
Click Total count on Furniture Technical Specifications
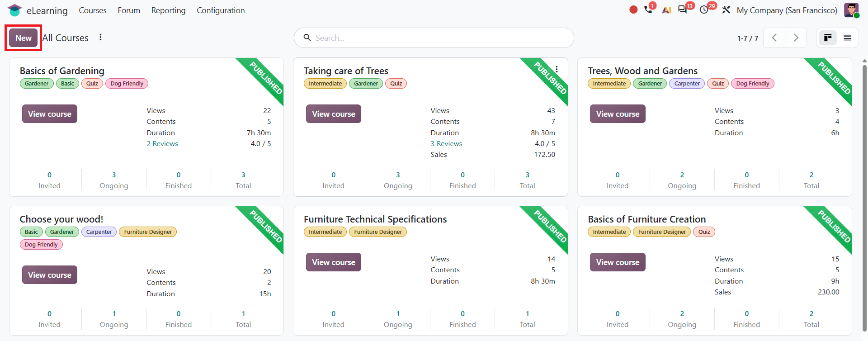(527, 319)
